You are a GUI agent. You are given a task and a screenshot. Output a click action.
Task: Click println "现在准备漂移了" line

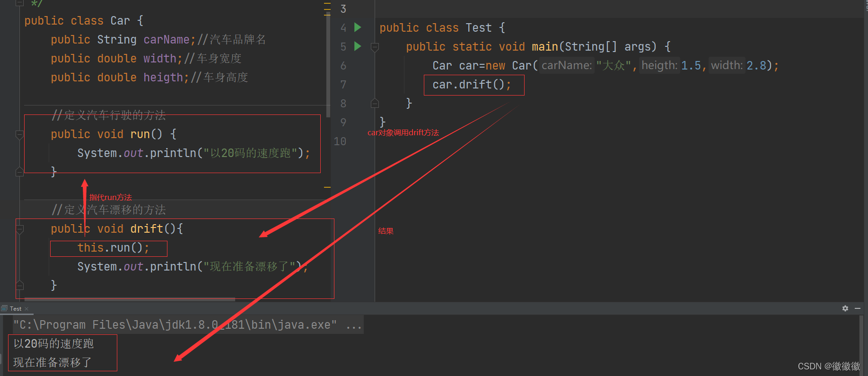coord(193,266)
